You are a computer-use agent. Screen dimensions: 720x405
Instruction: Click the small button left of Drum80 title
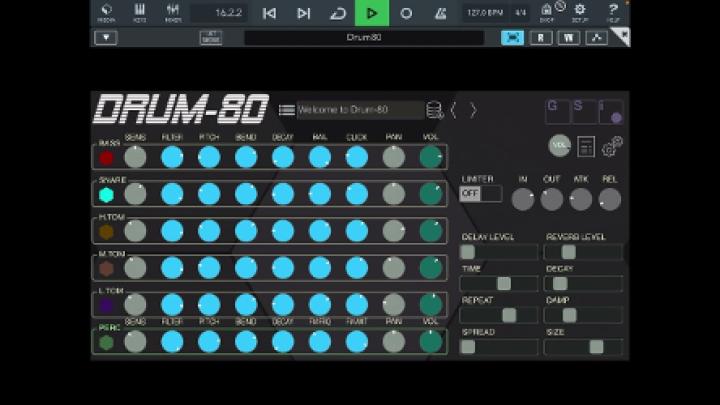[211, 38]
